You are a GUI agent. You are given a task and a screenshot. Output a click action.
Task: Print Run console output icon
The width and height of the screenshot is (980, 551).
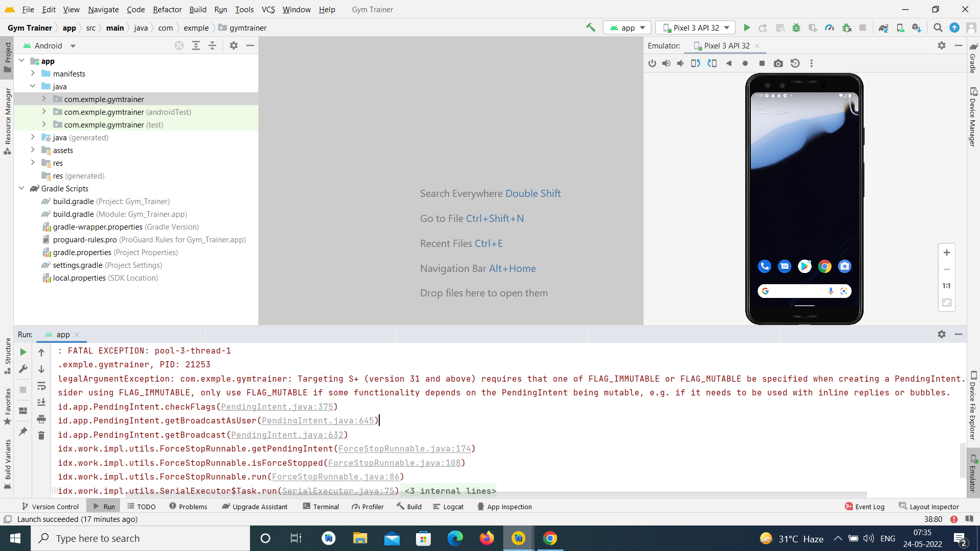tap(41, 419)
